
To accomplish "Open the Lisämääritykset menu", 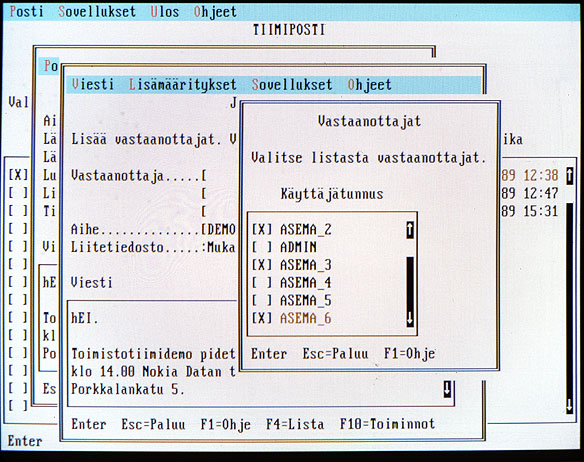I will (x=182, y=85).
